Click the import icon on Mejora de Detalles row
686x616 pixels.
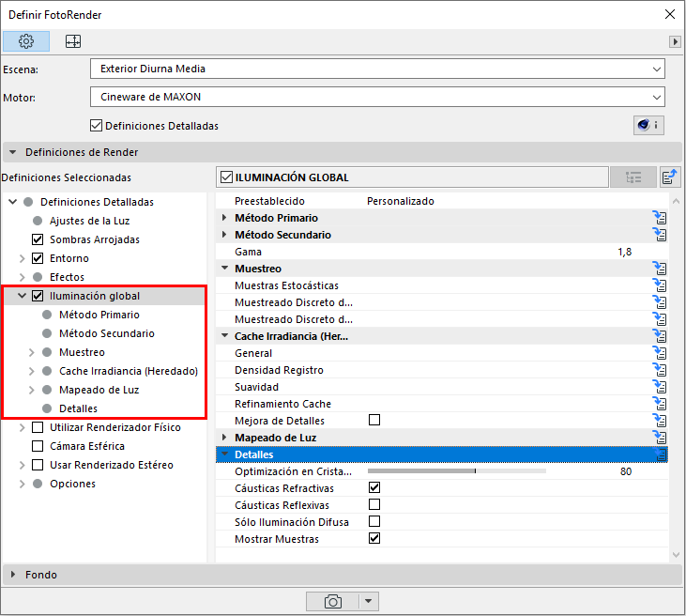point(660,421)
